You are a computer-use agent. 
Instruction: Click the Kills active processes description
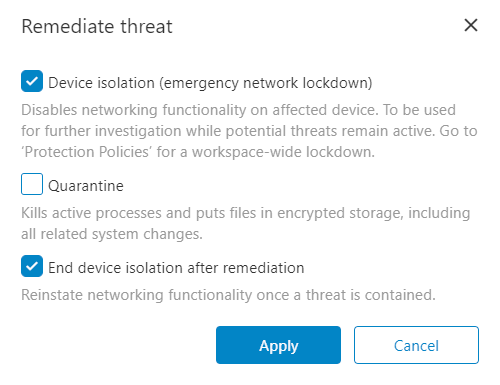[x=246, y=223]
